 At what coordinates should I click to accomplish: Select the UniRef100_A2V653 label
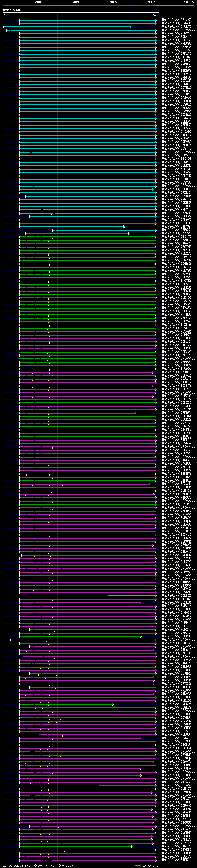(177, 213)
